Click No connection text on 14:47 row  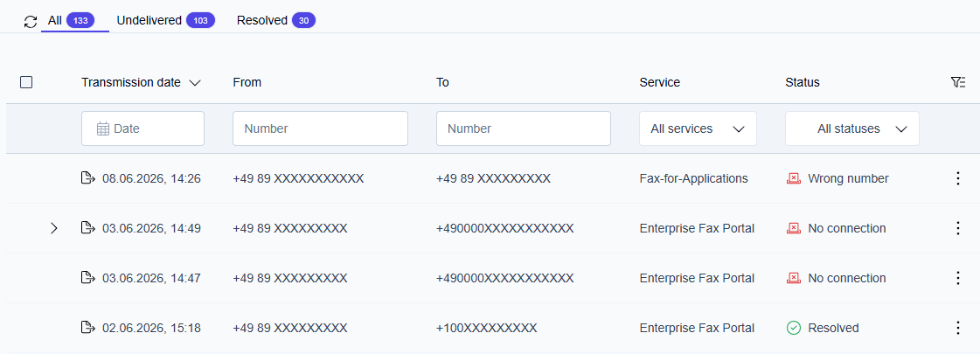coord(847,278)
